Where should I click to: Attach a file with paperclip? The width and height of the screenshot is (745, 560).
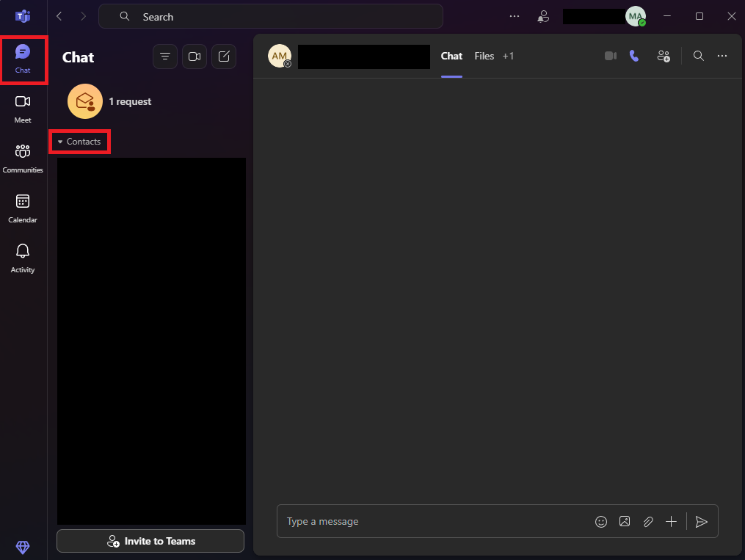[648, 522]
